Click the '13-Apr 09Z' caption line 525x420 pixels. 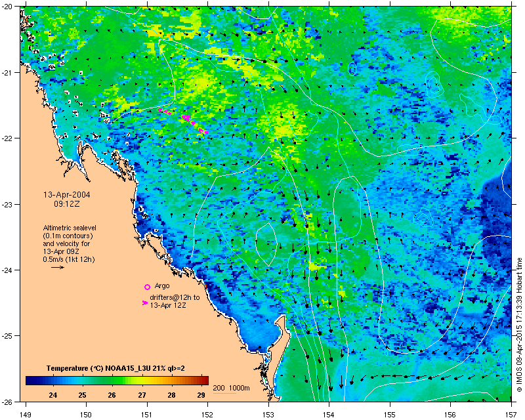click(x=61, y=251)
